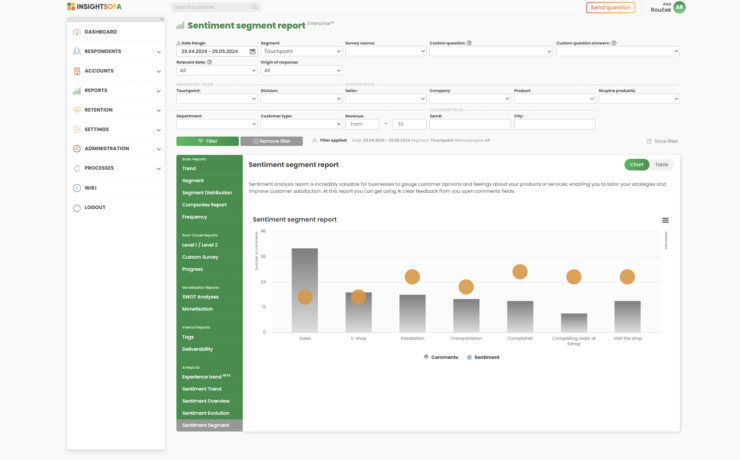Open the Custom question dropdown
Viewport: 740px width, 460px height.
(x=491, y=51)
